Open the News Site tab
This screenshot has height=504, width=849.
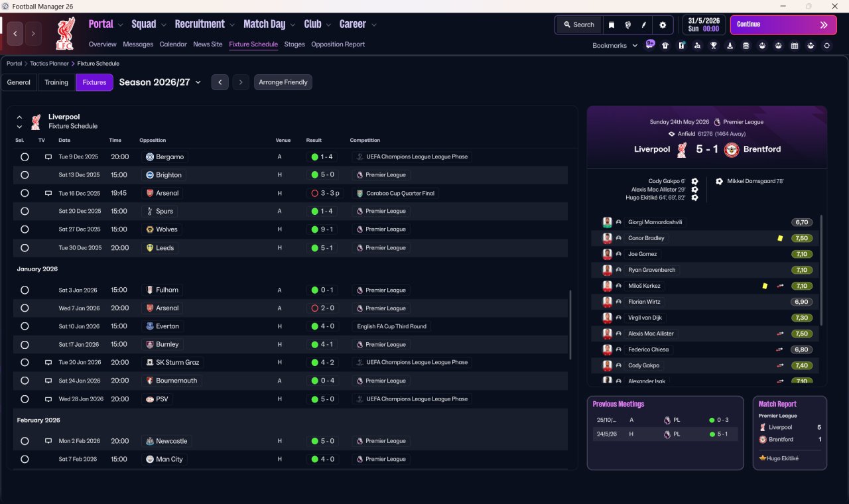click(208, 44)
